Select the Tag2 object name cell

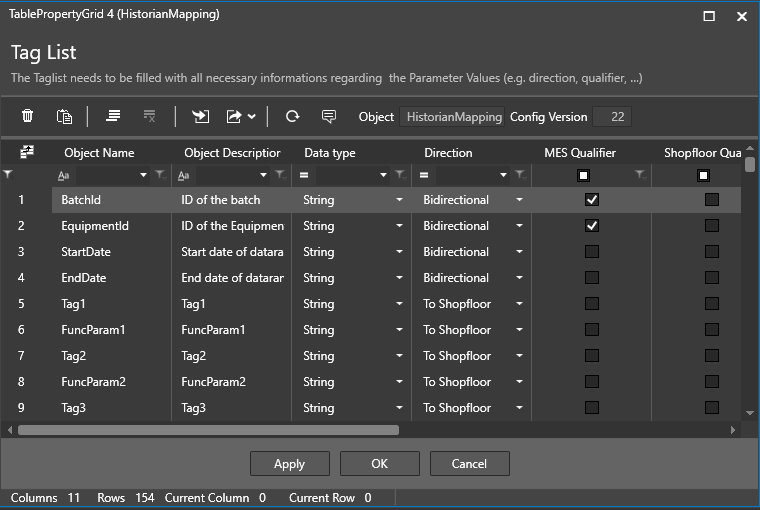[x=111, y=356]
